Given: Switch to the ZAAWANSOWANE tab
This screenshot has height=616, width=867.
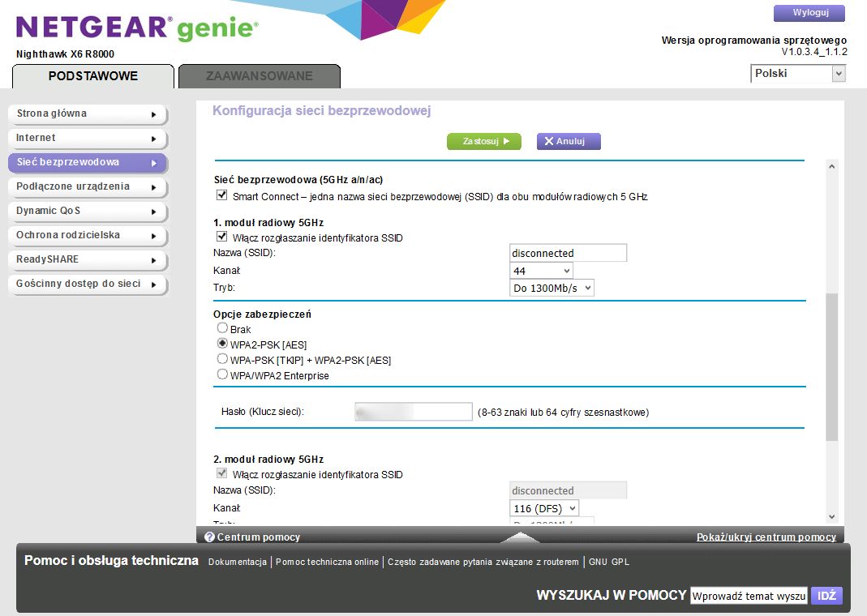Looking at the screenshot, I should click(260, 76).
